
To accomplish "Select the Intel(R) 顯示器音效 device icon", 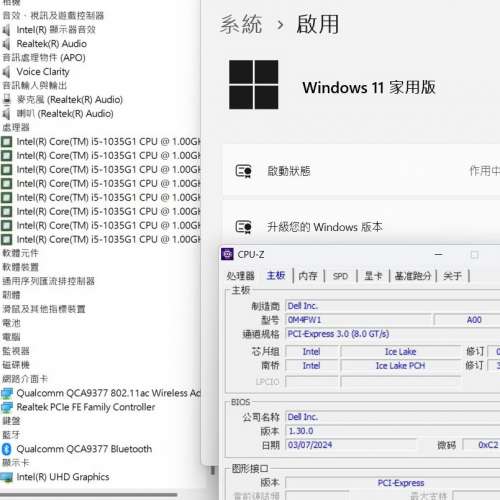I will pos(6,30).
